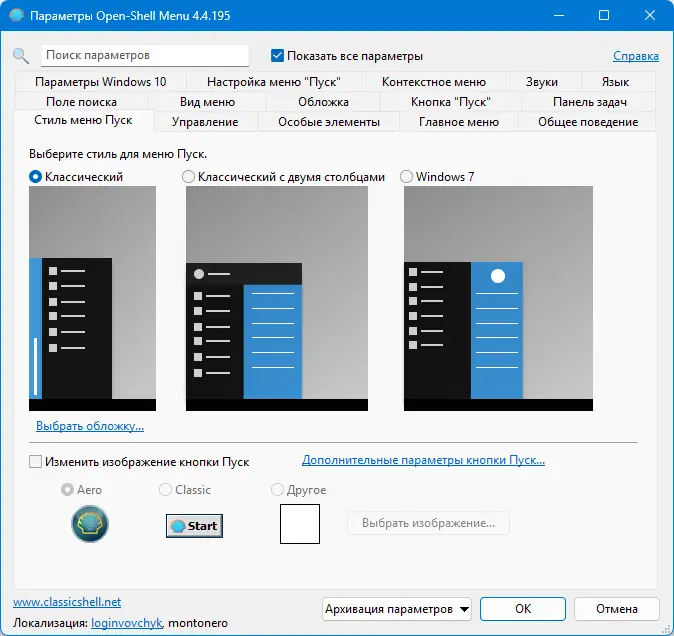Choose the Windows 7 radio button
This screenshot has height=636, width=674.
click(406, 177)
